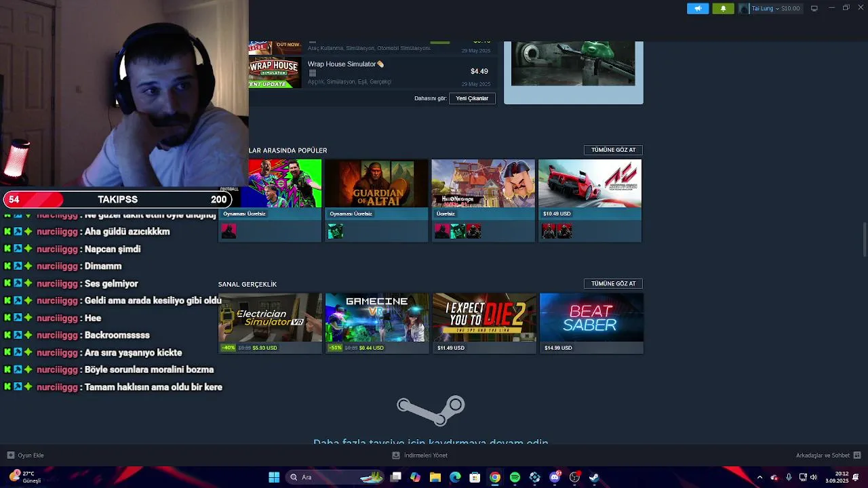This screenshot has height=488, width=868.
Task: Open Discord from the taskbar
Action: [555, 477]
